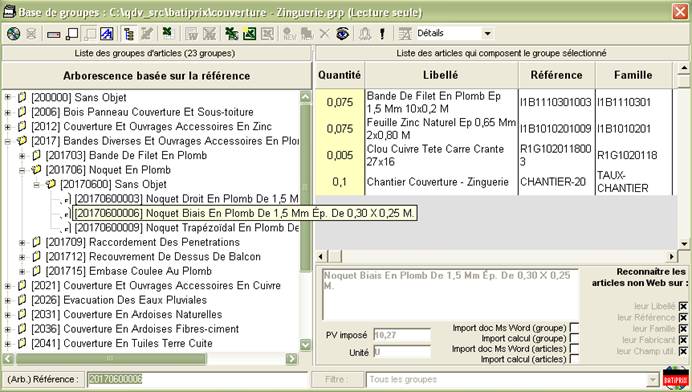Click the table layout icon beside Détails
This screenshot has width=692, height=392.
pos(405,34)
